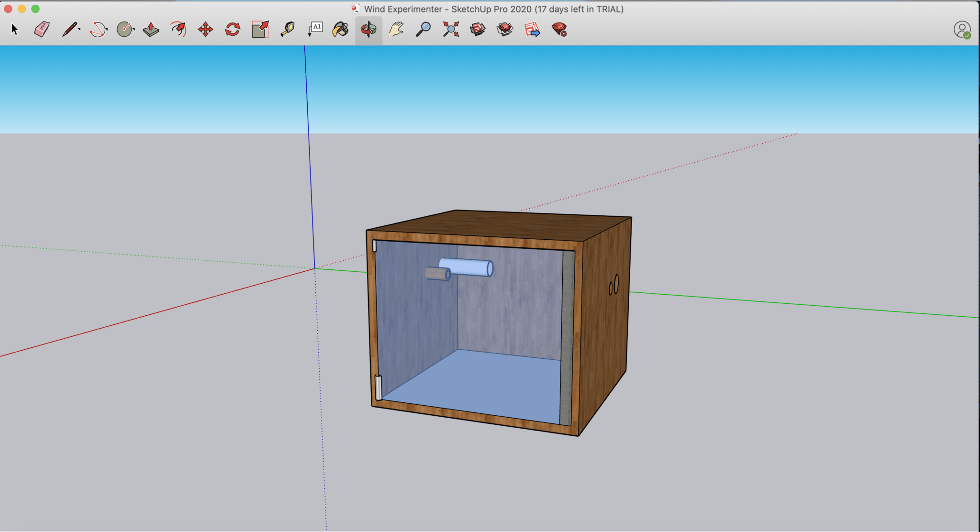Screen dimensions: 980x532
Task: Open the Extension Warehouse
Action: coord(505,30)
